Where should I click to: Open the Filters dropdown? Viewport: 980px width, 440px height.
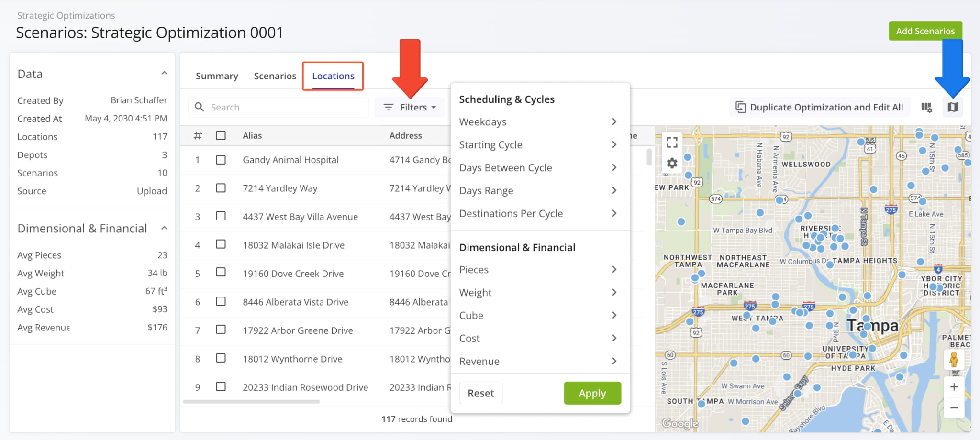(410, 107)
